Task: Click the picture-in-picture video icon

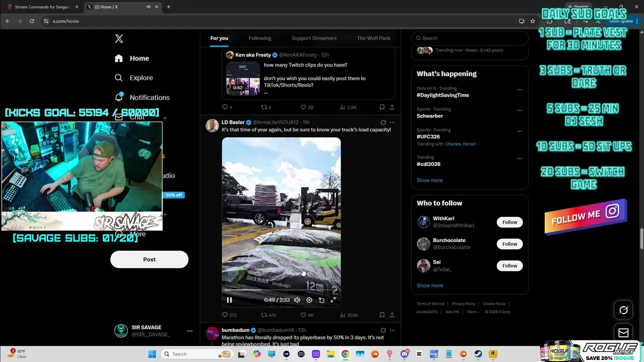Action: (x=321, y=300)
